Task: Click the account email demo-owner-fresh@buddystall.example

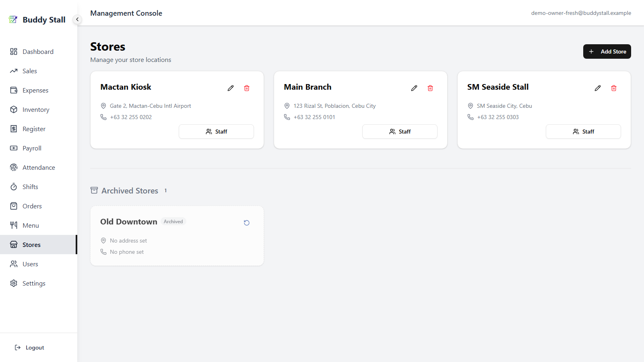Action: (581, 13)
